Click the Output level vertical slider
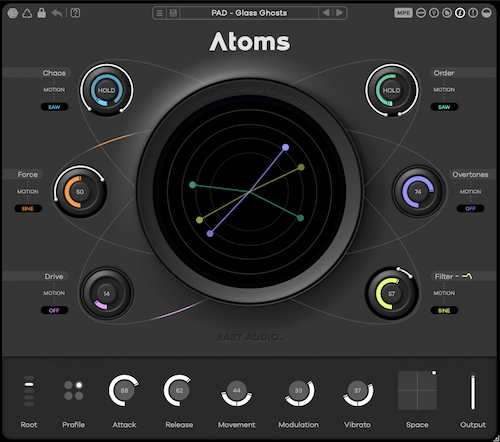Viewport: 500px width, 442px height. 473,391
